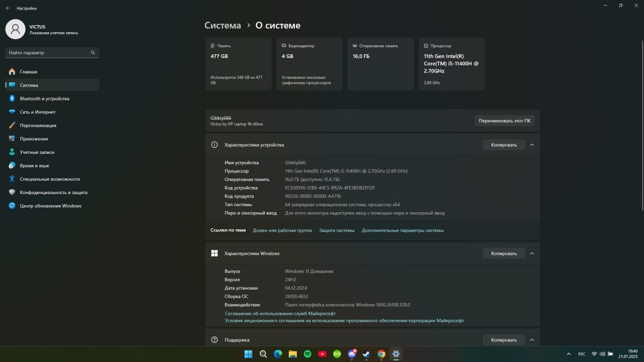Click the Settings gear icon in taskbar

[396, 354]
